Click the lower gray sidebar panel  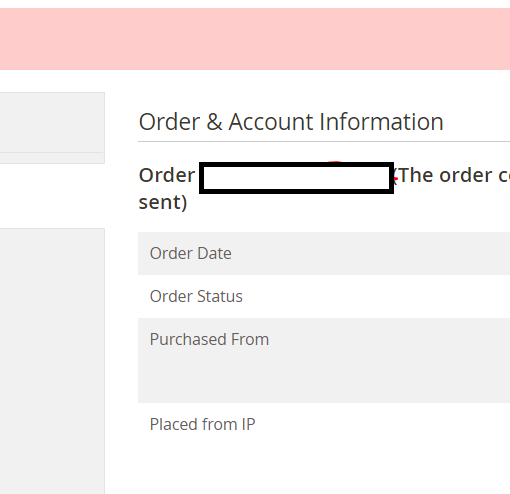click(52, 361)
